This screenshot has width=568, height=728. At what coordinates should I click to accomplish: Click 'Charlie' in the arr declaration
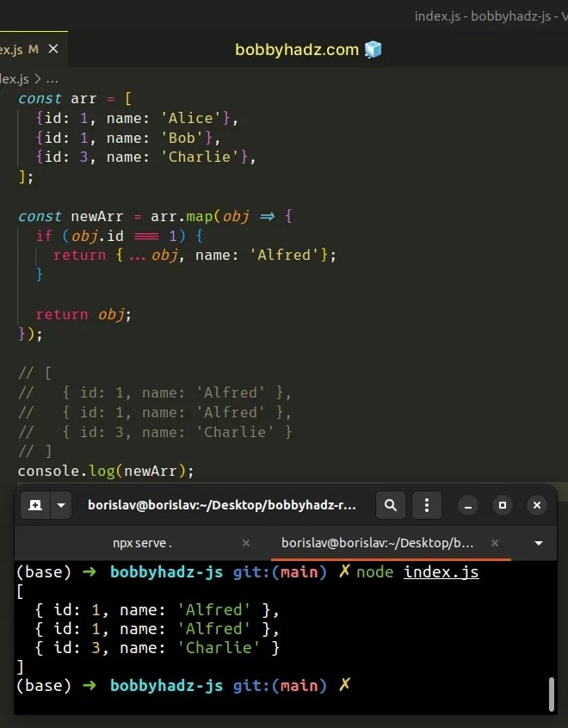point(200,157)
